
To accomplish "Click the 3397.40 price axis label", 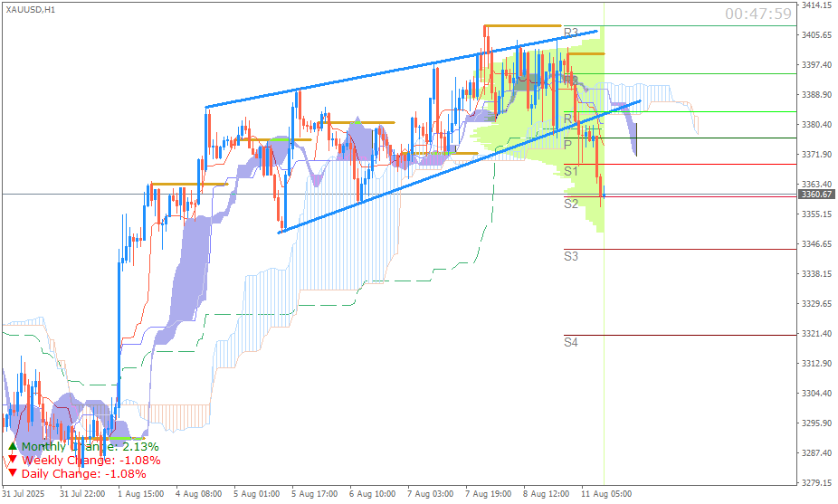I will 816,64.
